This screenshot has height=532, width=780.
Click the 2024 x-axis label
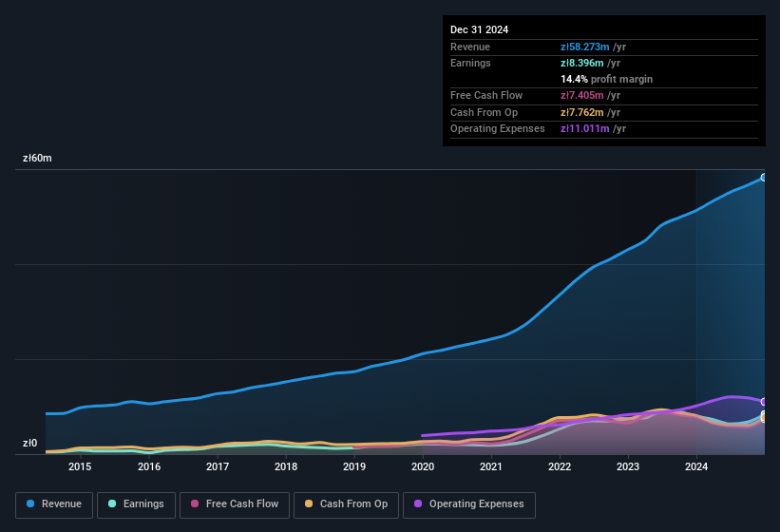click(696, 466)
